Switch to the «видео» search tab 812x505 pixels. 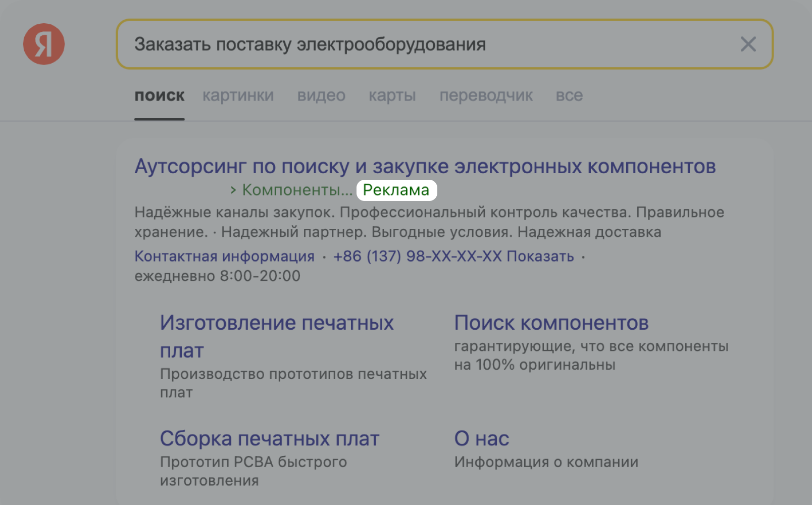click(x=322, y=95)
